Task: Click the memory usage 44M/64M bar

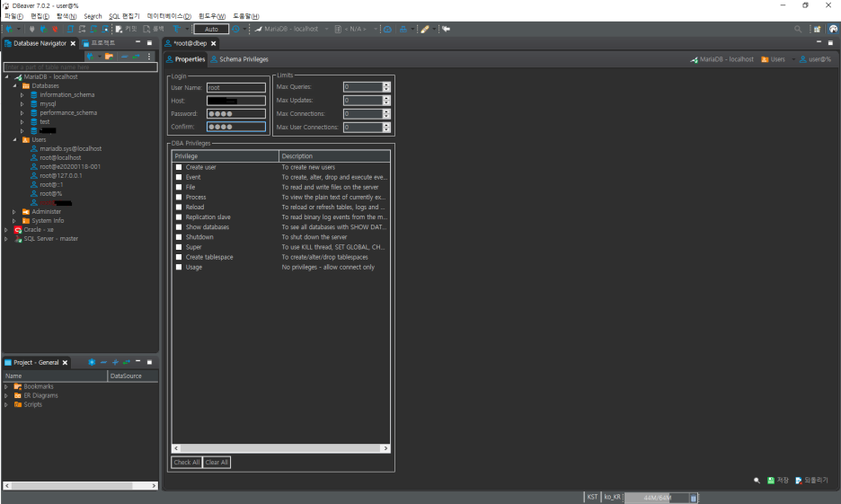Action: pos(657,498)
